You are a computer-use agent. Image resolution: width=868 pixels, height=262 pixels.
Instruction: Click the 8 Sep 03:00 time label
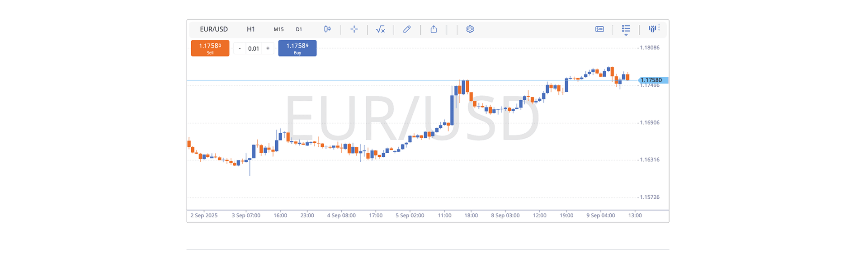(x=505, y=215)
